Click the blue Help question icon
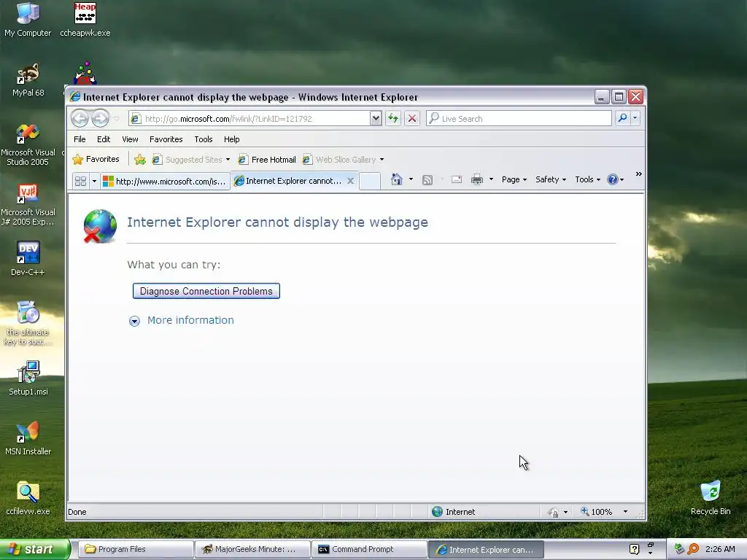This screenshot has width=747, height=560. 613,179
